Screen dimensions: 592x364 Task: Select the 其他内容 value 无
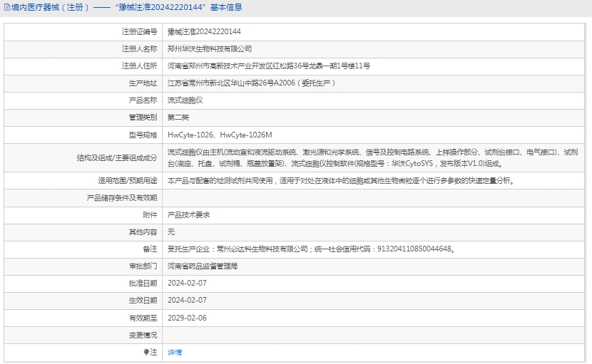tap(171, 232)
